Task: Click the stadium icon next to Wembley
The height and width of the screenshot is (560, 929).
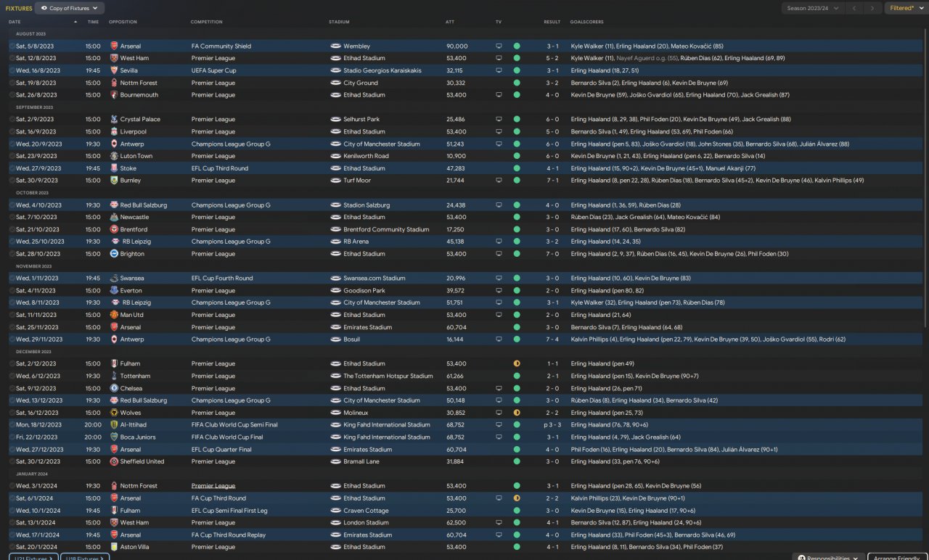Action: (x=335, y=46)
